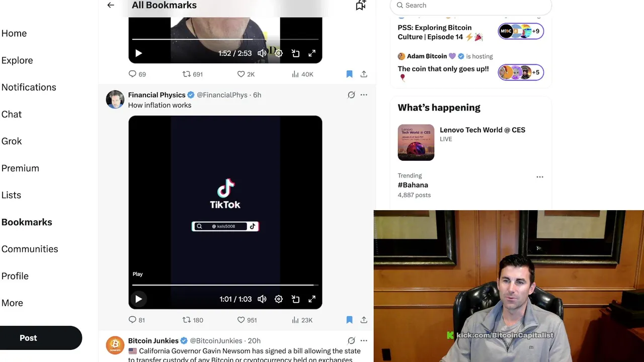
Task: Open Grok actions on Financial Physics post
Action: [351, 95]
